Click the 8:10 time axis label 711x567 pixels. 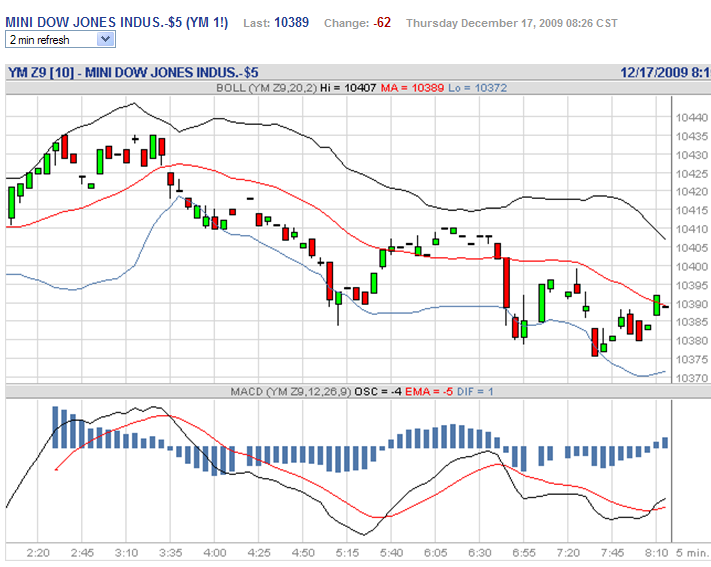click(657, 553)
